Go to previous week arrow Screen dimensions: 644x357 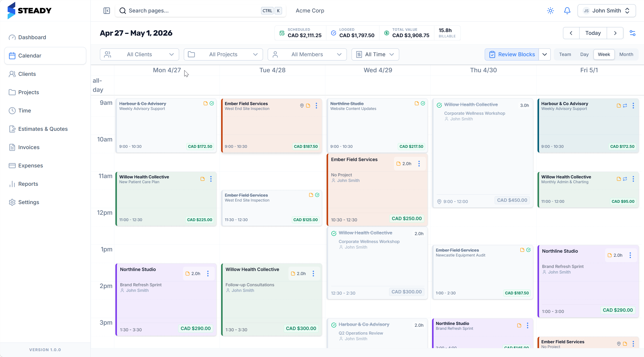point(571,33)
